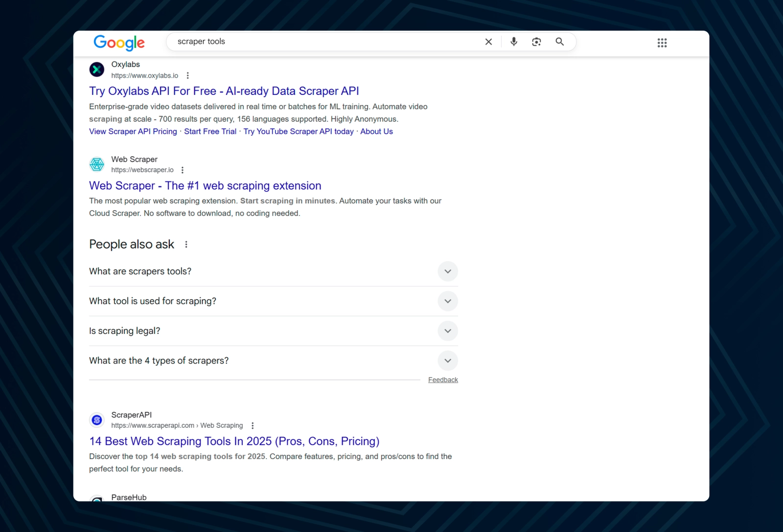Click the Feedback link
Viewport: 783px width, 532px height.
[x=443, y=380]
